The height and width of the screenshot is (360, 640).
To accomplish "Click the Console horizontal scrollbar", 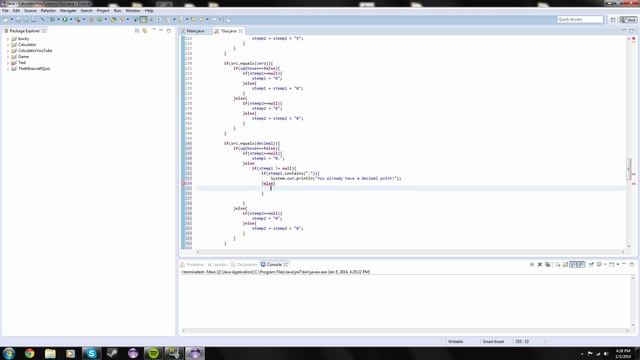I will [405, 331].
